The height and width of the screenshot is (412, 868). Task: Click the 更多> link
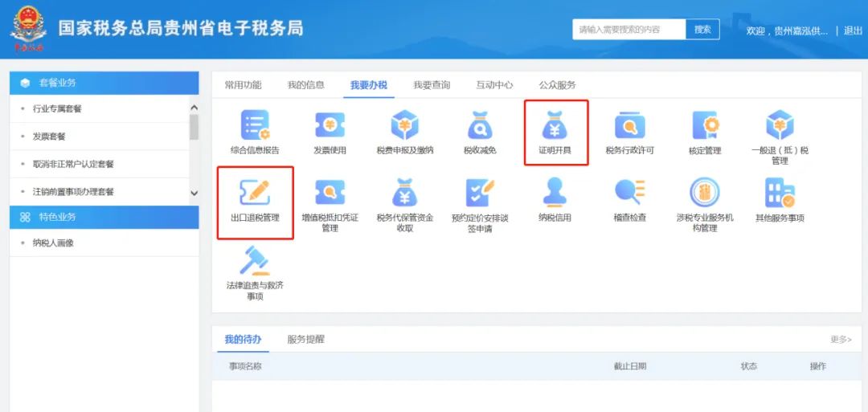click(841, 340)
